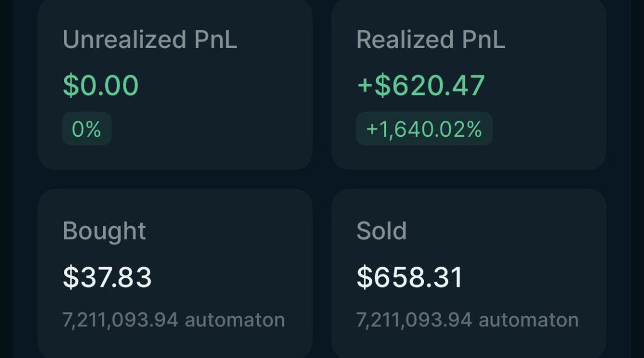Screen dimensions: 644x358
Task: Click the 7,211,093.94 quantity under Bought
Action: [x=120, y=320]
